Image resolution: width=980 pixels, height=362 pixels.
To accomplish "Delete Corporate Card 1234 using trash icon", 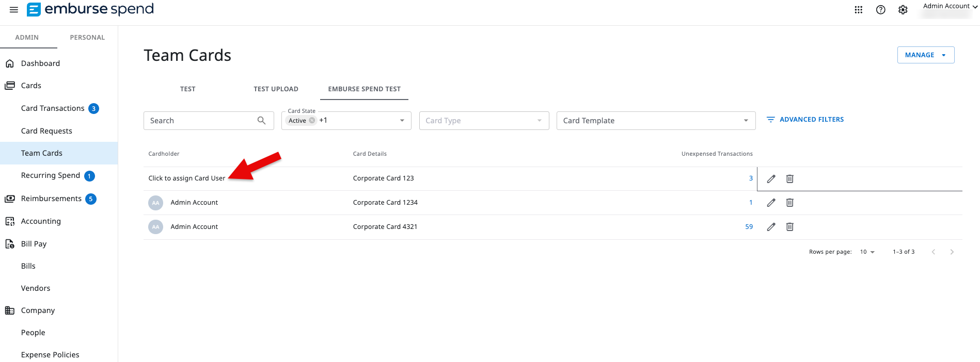I will [789, 203].
